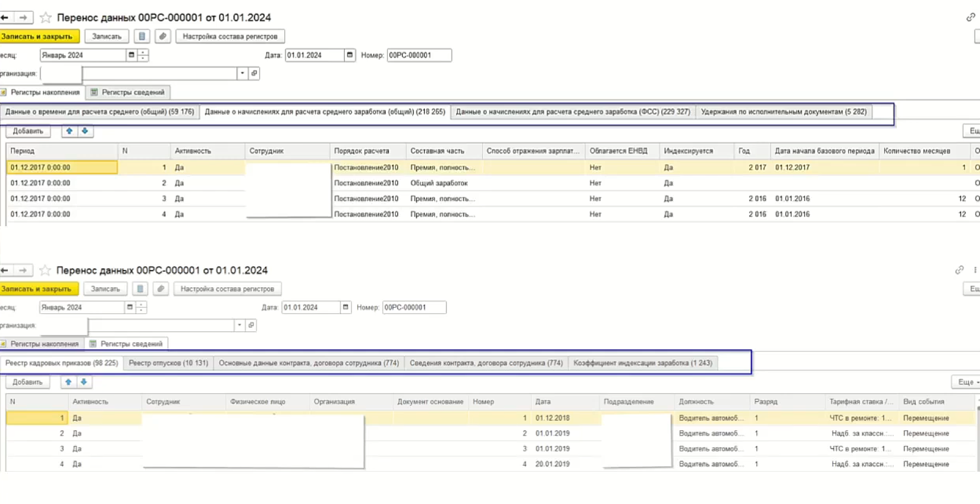
Task: Open Реестр отпусков (10 131) tab
Action: (x=168, y=363)
